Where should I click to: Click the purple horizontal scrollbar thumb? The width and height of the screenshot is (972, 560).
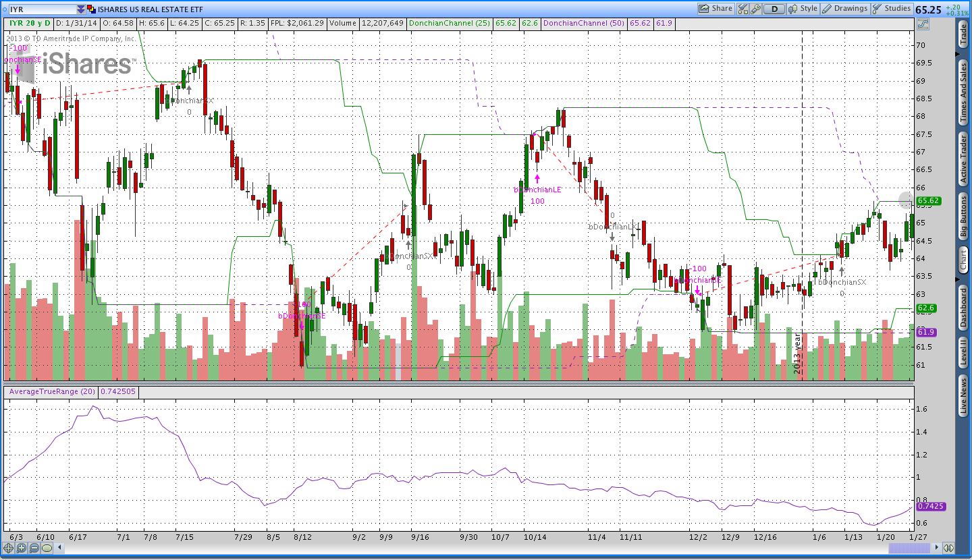click(x=910, y=549)
